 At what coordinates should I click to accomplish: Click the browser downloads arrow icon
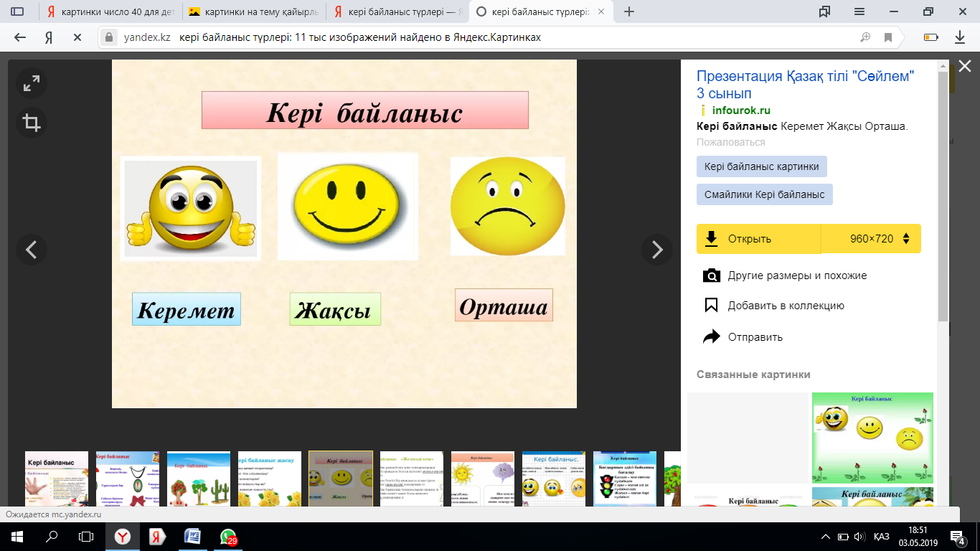pos(959,37)
